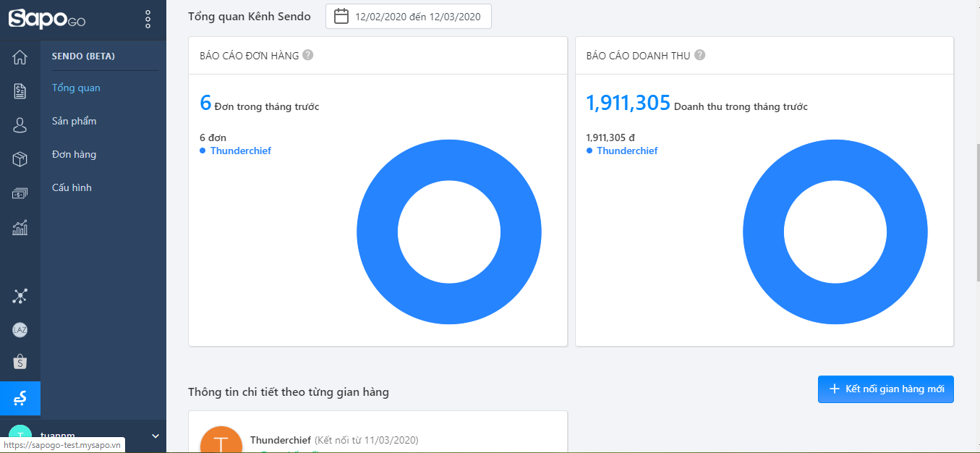Select Cấu hình in the Sendo menu
Image resolution: width=980 pixels, height=453 pixels.
point(72,187)
